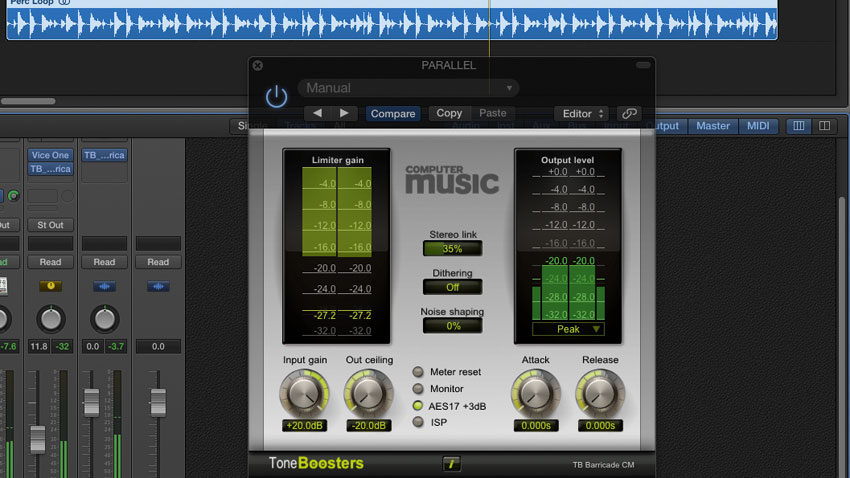850x478 pixels.
Task: Click the -20.0dB out ceiling value
Action: 369,425
